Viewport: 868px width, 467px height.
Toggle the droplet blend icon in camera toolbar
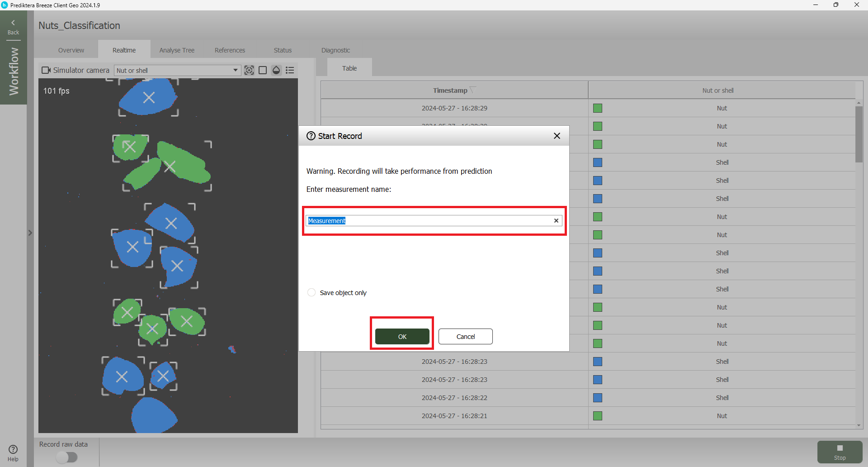(276, 70)
